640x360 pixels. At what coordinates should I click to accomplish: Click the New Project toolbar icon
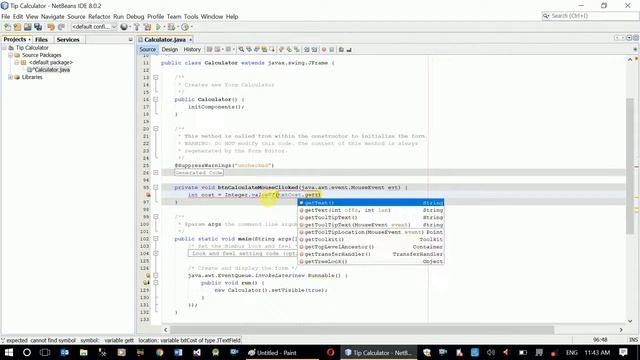[x=17, y=27]
